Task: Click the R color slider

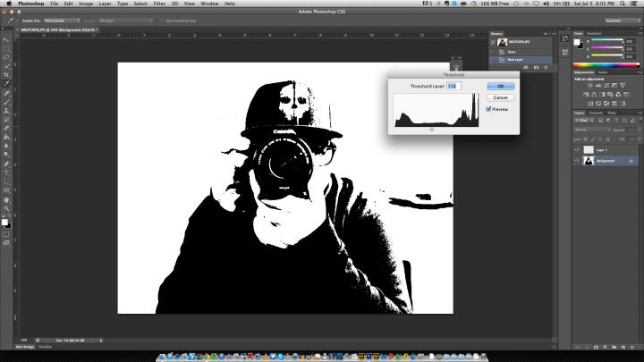Action: point(607,41)
